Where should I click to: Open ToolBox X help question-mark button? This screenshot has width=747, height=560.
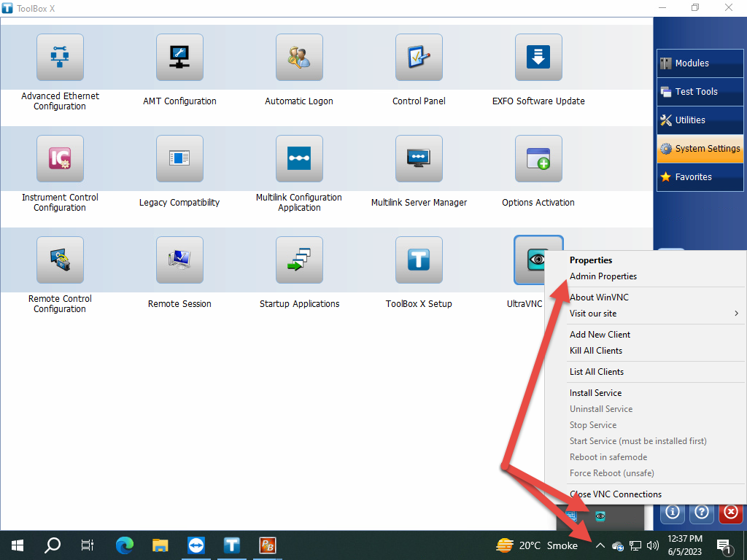[x=701, y=513]
